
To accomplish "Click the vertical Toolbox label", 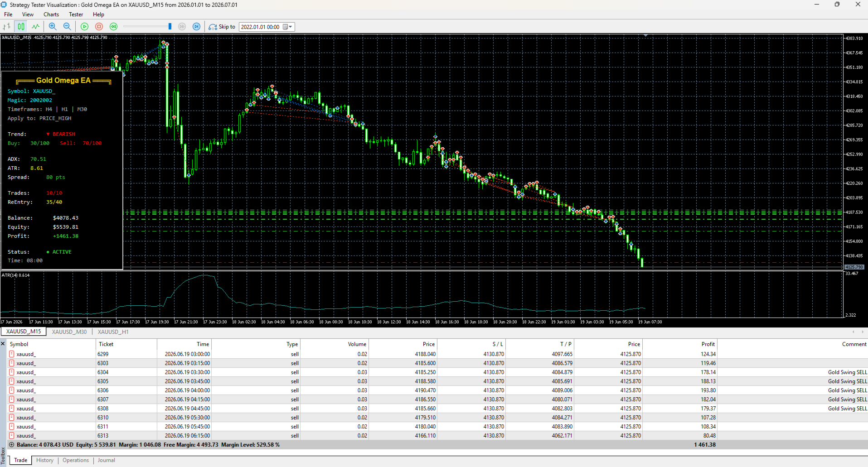I will (x=3, y=456).
